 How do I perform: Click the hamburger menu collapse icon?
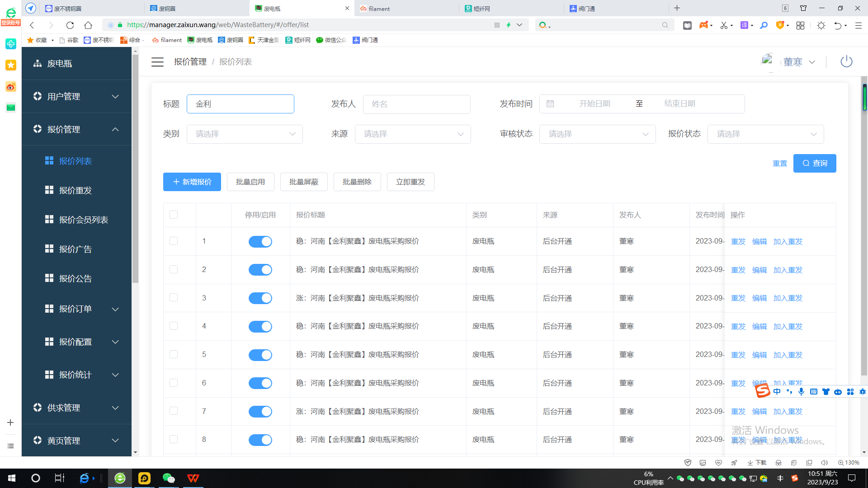(157, 62)
